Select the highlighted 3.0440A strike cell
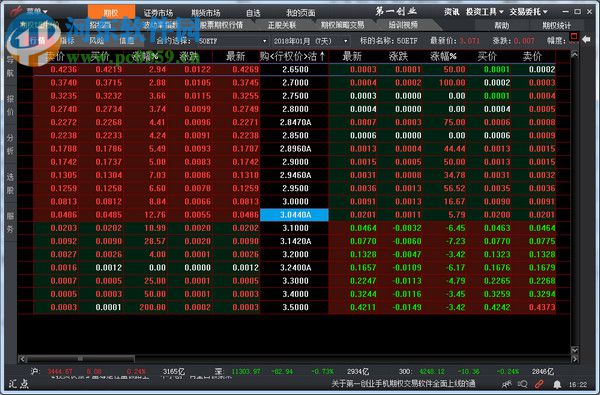Image resolution: width=600 pixels, height=395 pixels. pyautogui.click(x=294, y=215)
